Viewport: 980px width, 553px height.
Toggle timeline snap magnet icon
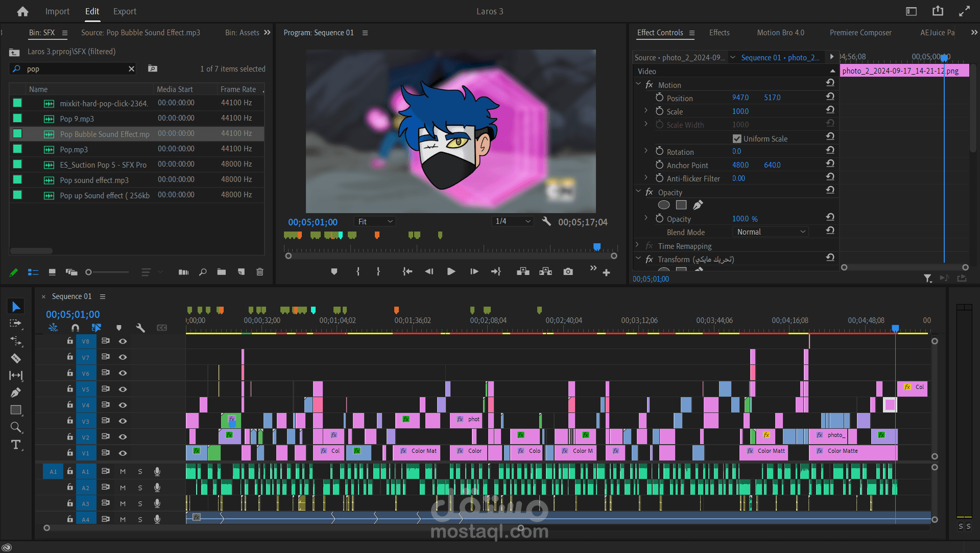point(76,328)
